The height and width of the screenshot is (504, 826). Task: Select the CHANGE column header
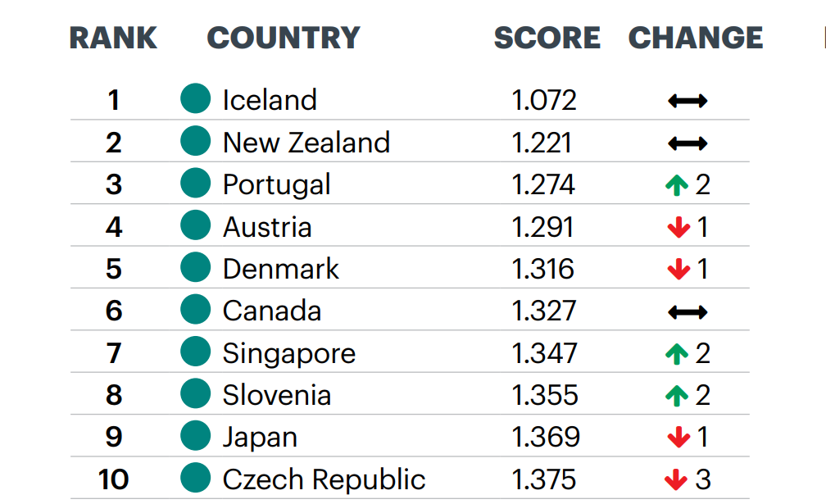pyautogui.click(x=696, y=38)
